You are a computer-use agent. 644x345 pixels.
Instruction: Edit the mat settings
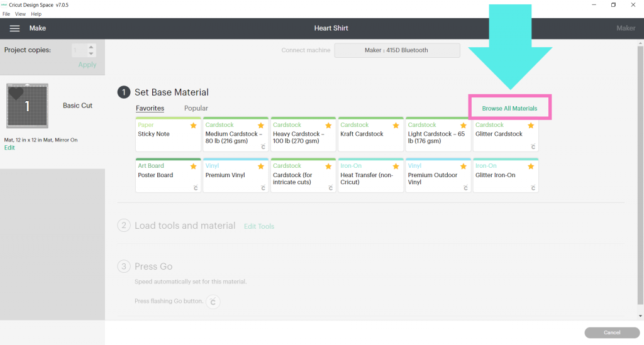coord(9,148)
